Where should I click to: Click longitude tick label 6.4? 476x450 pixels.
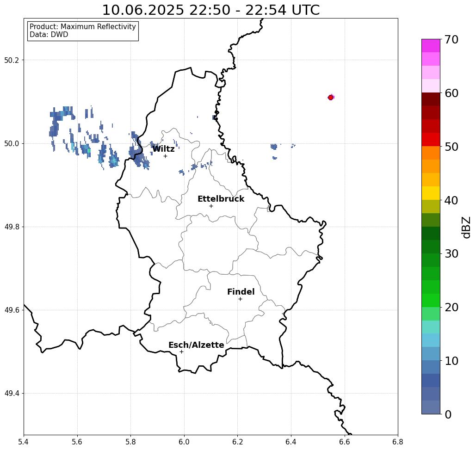291,442
